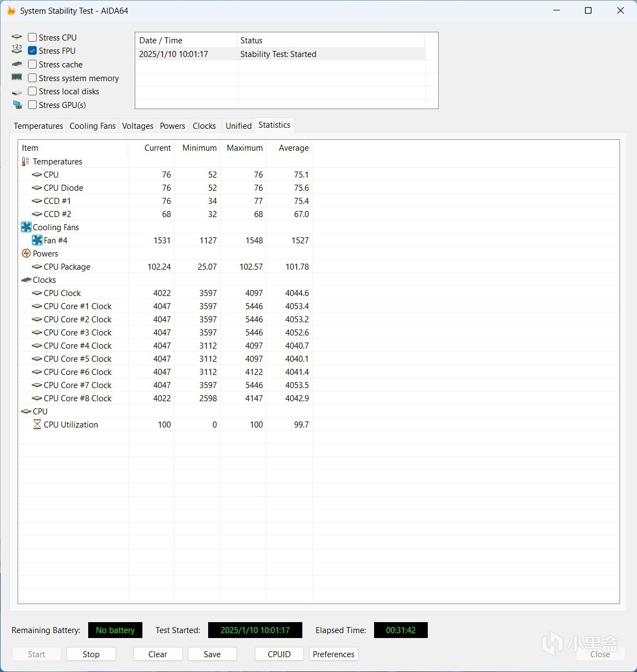Image resolution: width=637 pixels, height=672 pixels.
Task: Select the Statistics tab
Action: 274,125
